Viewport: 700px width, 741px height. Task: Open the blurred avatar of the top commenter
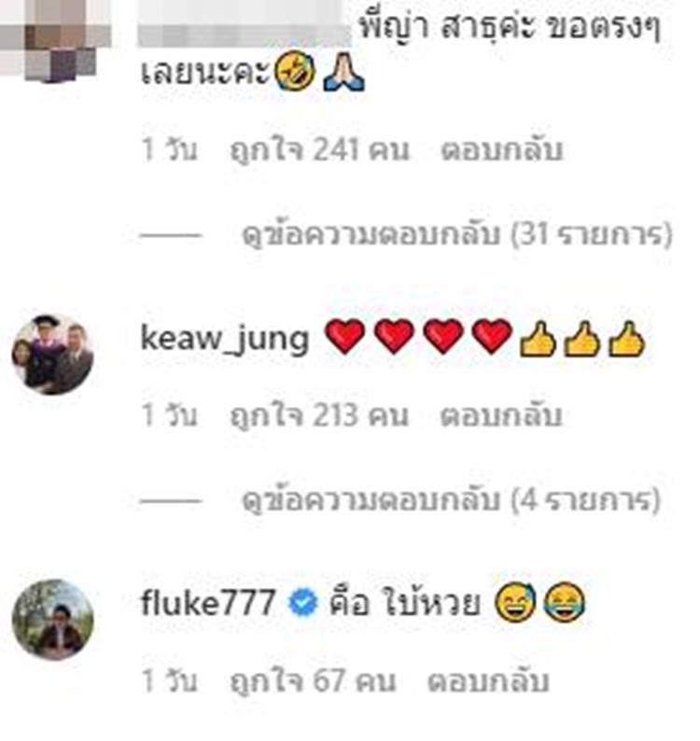click(x=53, y=40)
